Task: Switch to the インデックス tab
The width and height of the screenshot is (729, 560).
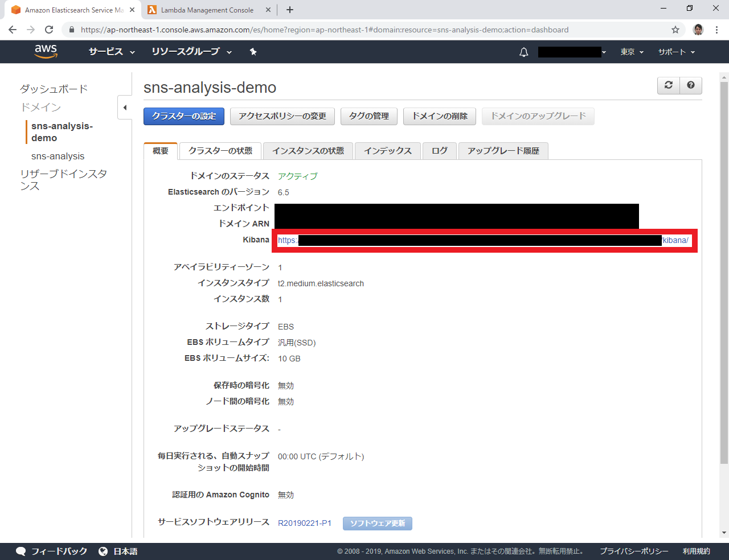Action: [387, 151]
